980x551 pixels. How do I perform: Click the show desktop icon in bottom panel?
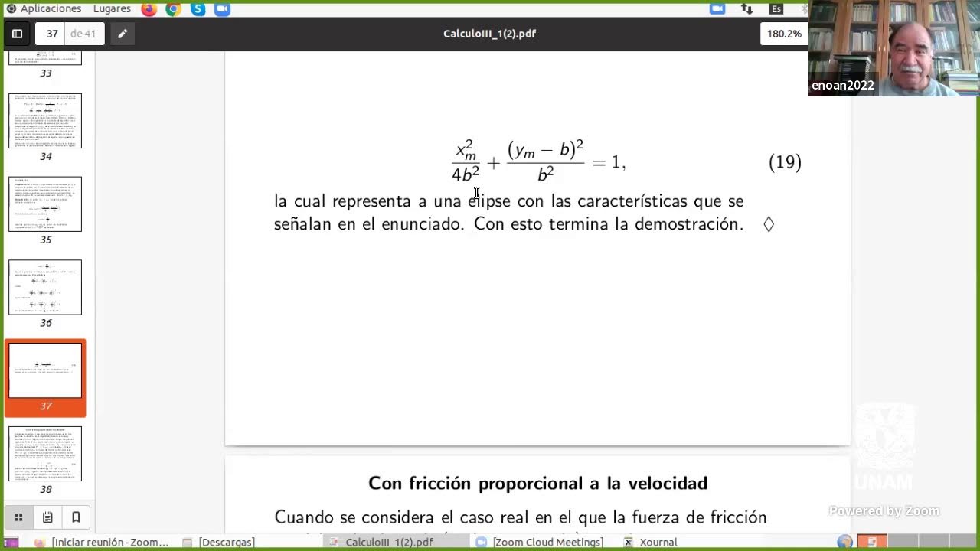(11, 542)
